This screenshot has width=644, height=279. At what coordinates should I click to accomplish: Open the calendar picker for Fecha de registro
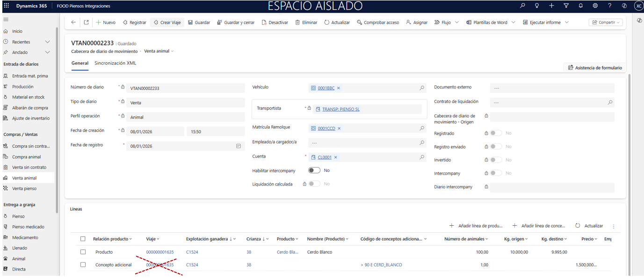pos(239,146)
